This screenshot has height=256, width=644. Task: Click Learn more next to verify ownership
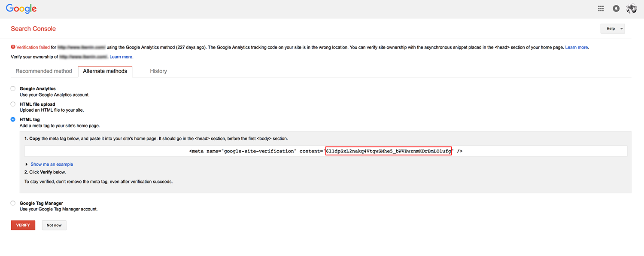[x=121, y=56]
